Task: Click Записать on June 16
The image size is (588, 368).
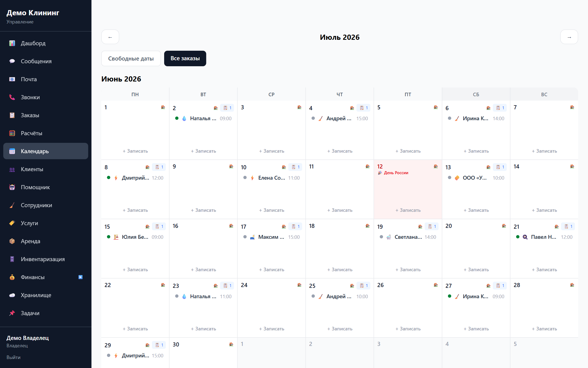Action: click(x=203, y=270)
